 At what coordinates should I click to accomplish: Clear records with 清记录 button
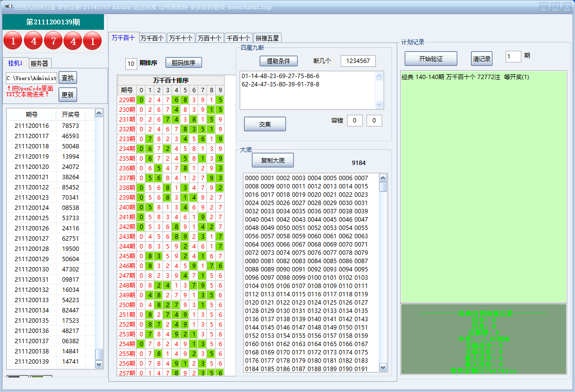point(481,59)
